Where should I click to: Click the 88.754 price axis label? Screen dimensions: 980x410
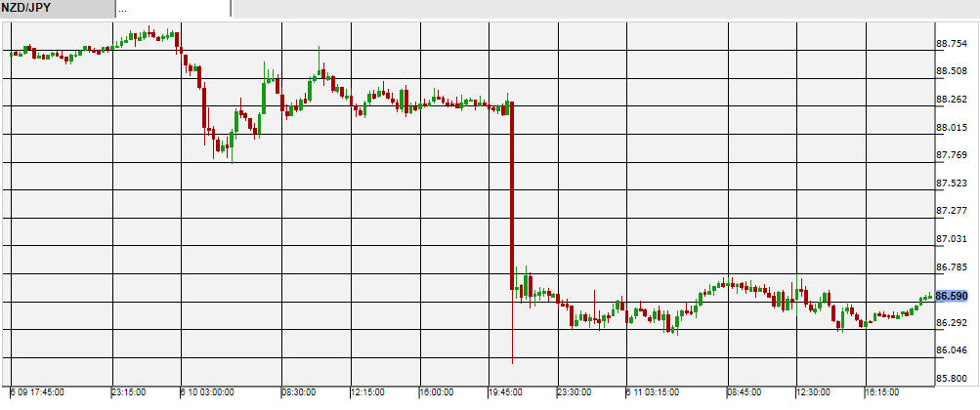click(x=952, y=44)
